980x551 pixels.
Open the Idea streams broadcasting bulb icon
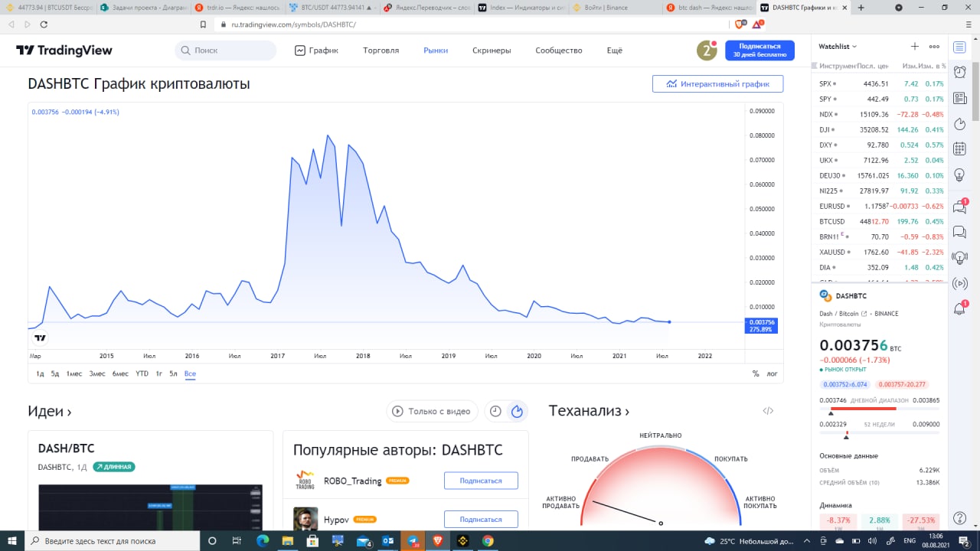pos(959,258)
